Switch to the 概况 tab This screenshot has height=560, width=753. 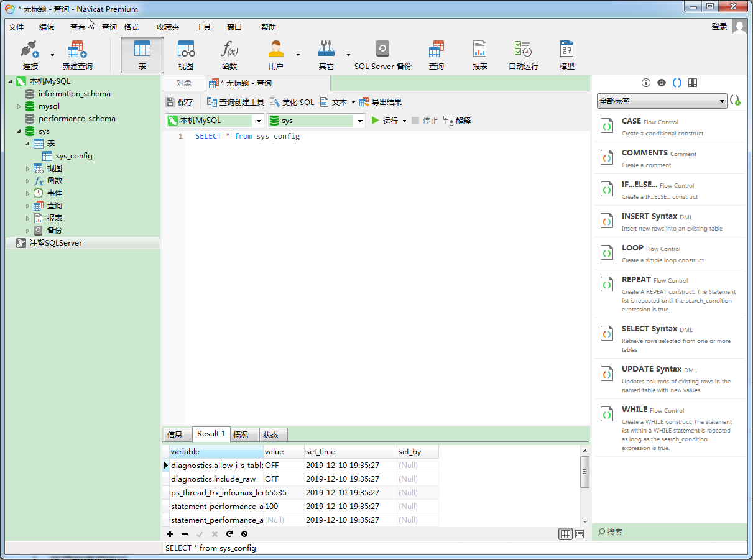coord(244,434)
